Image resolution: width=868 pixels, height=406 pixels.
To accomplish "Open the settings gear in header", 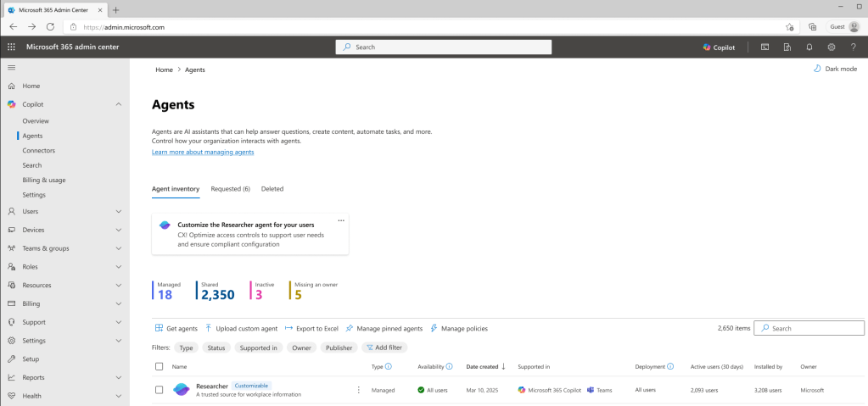I will click(x=832, y=47).
